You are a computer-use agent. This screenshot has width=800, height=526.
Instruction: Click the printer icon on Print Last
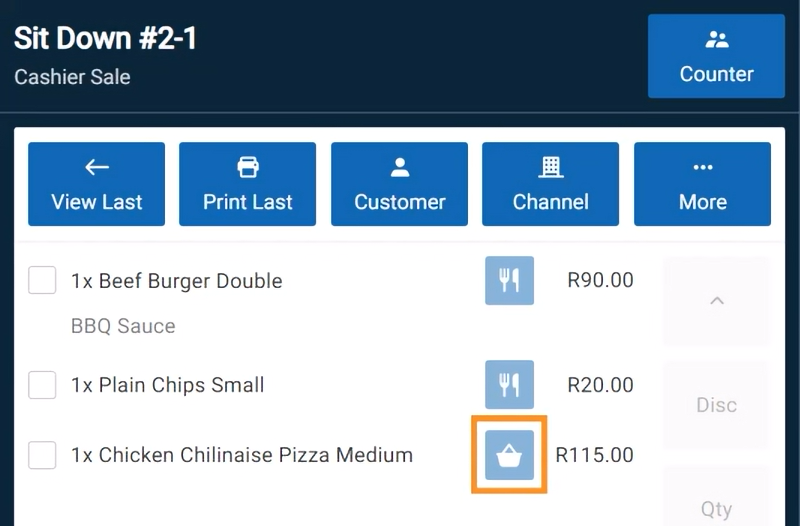pos(248,167)
